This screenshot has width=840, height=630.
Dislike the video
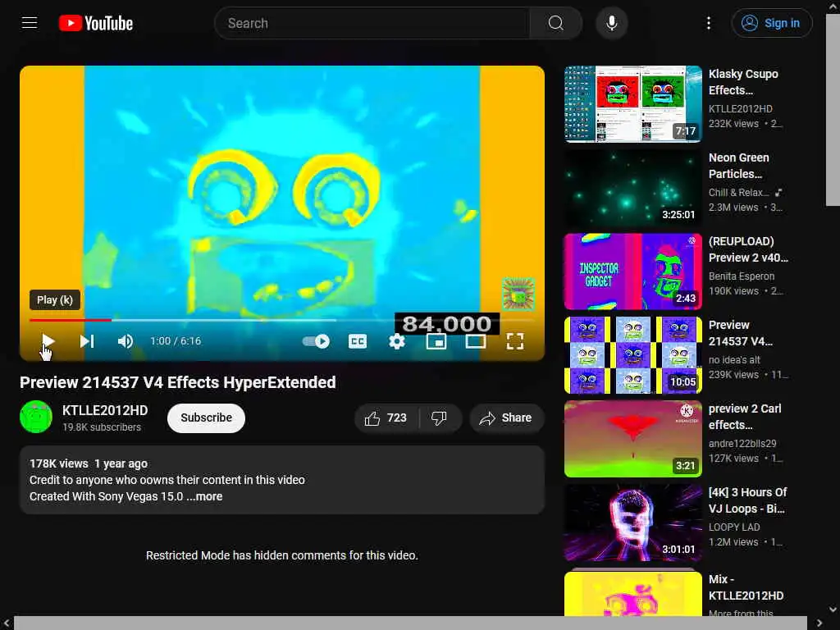pyautogui.click(x=440, y=418)
